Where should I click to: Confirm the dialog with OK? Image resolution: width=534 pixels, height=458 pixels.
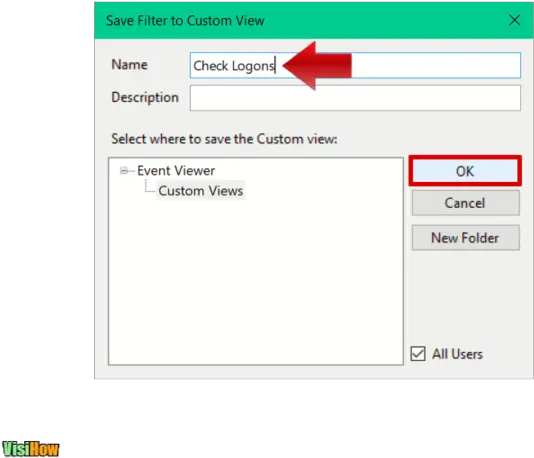pos(465,171)
